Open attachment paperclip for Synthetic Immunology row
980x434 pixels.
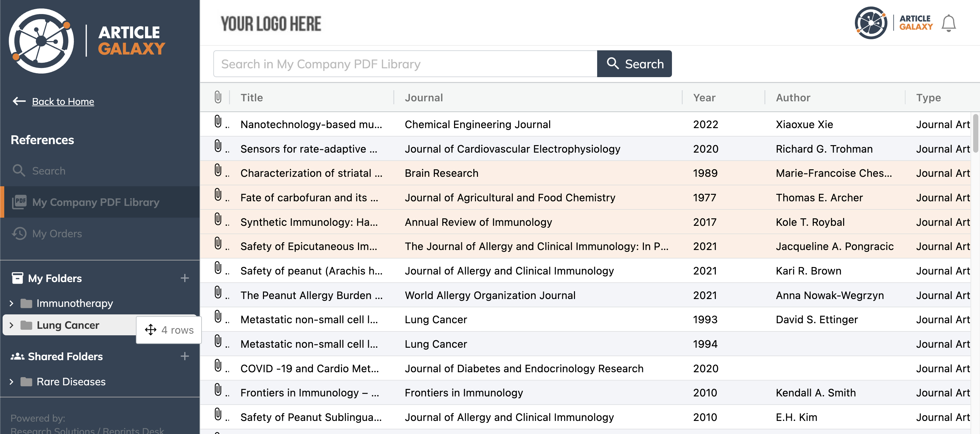point(218,219)
